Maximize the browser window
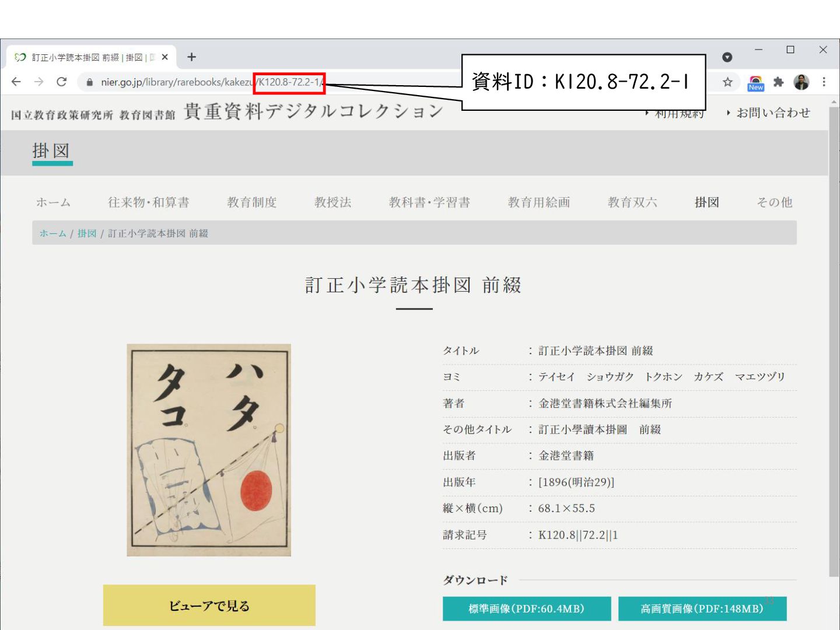This screenshot has width=840, height=630. tap(790, 50)
